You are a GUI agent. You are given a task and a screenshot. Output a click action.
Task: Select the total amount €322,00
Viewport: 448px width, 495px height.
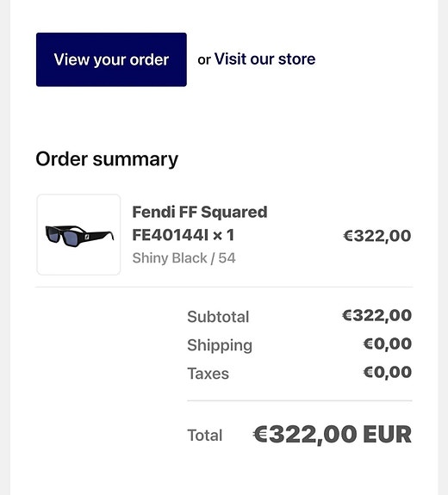point(305,435)
